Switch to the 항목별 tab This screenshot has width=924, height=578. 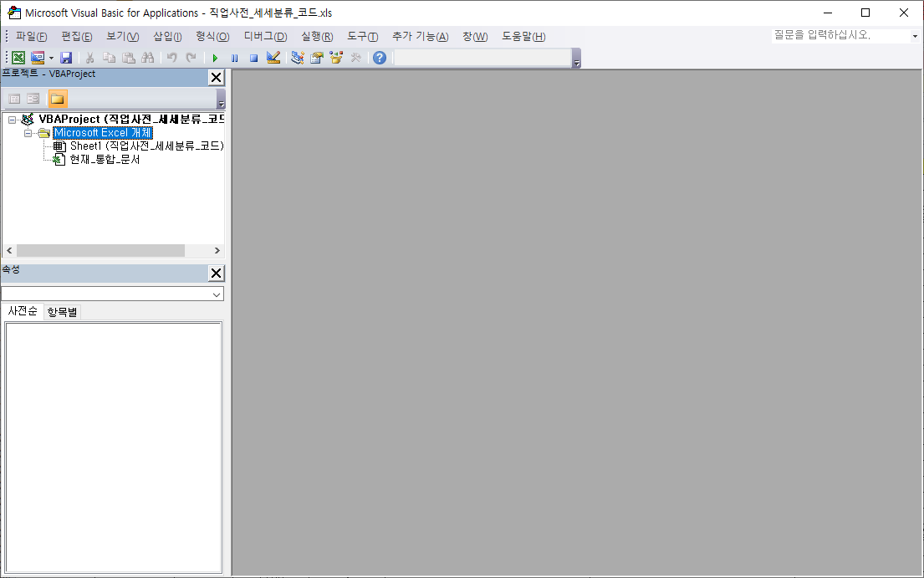click(62, 312)
